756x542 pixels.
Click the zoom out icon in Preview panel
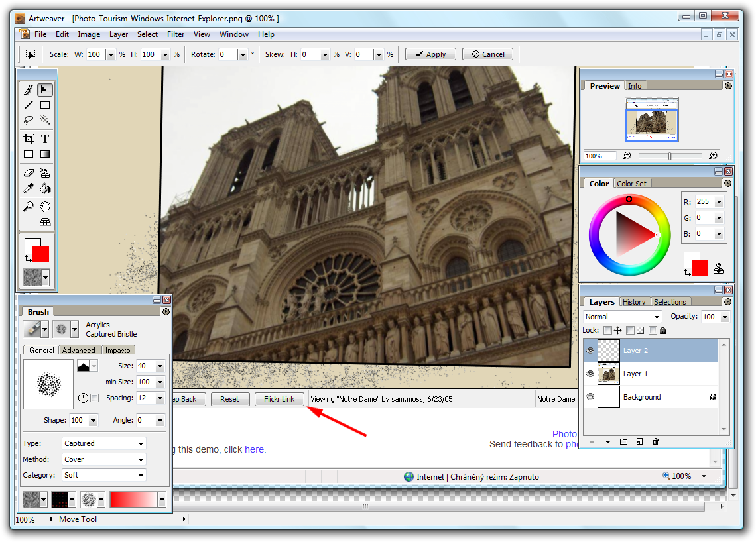tap(627, 156)
